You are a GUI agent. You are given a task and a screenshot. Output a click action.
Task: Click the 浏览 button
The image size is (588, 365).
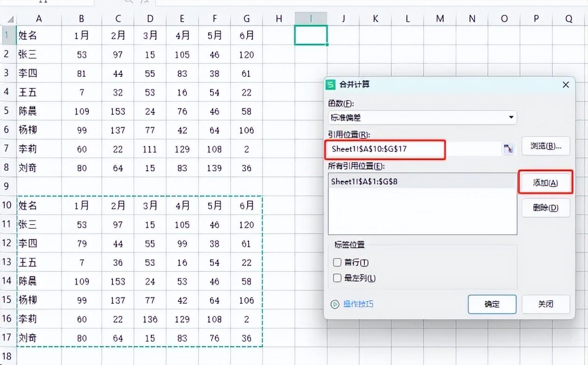[x=545, y=146]
